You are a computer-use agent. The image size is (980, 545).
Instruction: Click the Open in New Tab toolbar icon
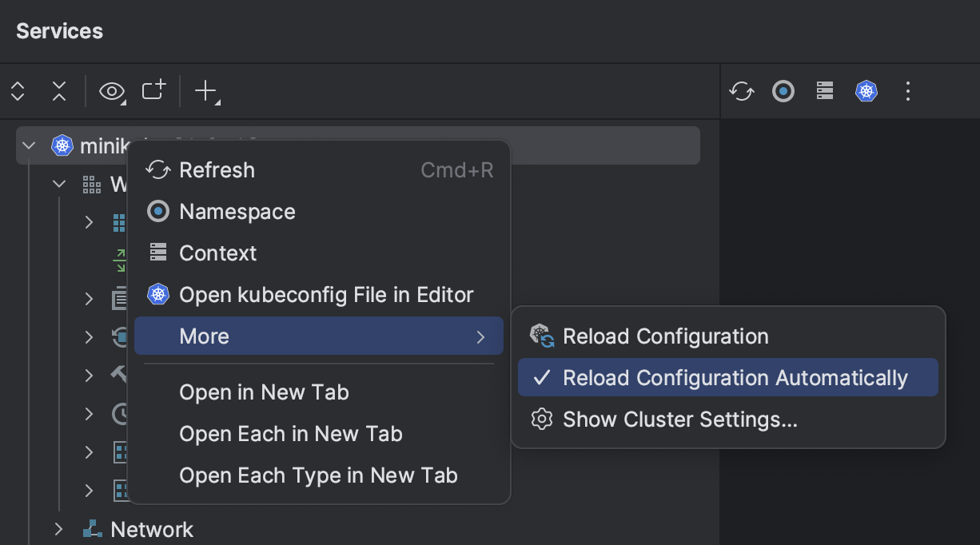(x=153, y=91)
